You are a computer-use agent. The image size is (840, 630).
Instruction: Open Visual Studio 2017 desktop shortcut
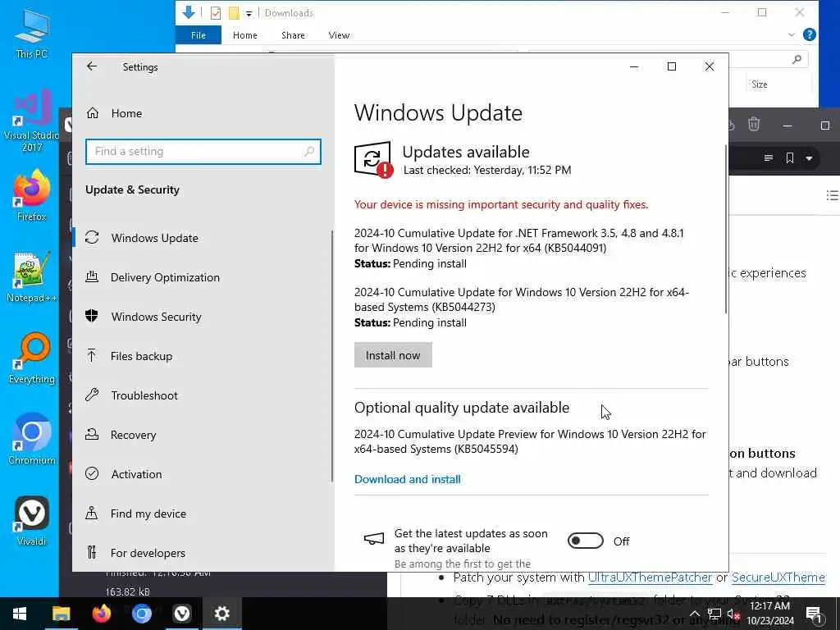32,121
